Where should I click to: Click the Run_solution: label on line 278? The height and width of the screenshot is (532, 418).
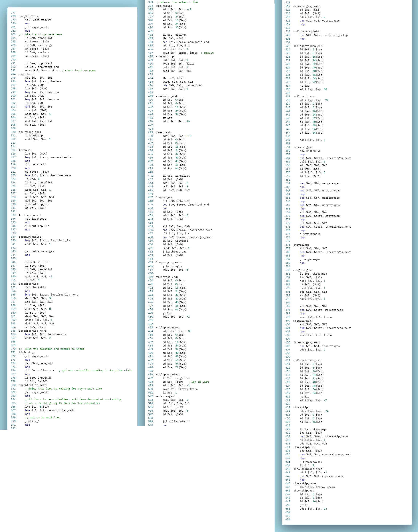point(29,16)
